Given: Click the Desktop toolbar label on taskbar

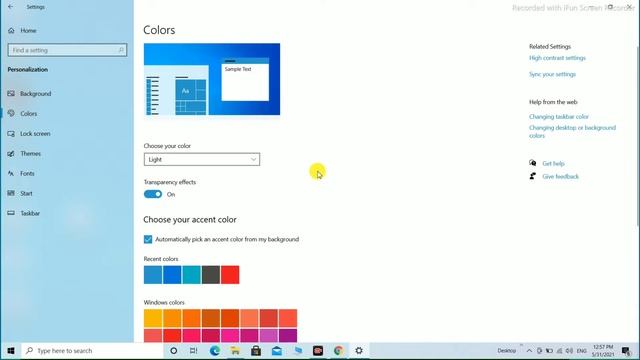Looking at the screenshot, I should click(x=507, y=351).
